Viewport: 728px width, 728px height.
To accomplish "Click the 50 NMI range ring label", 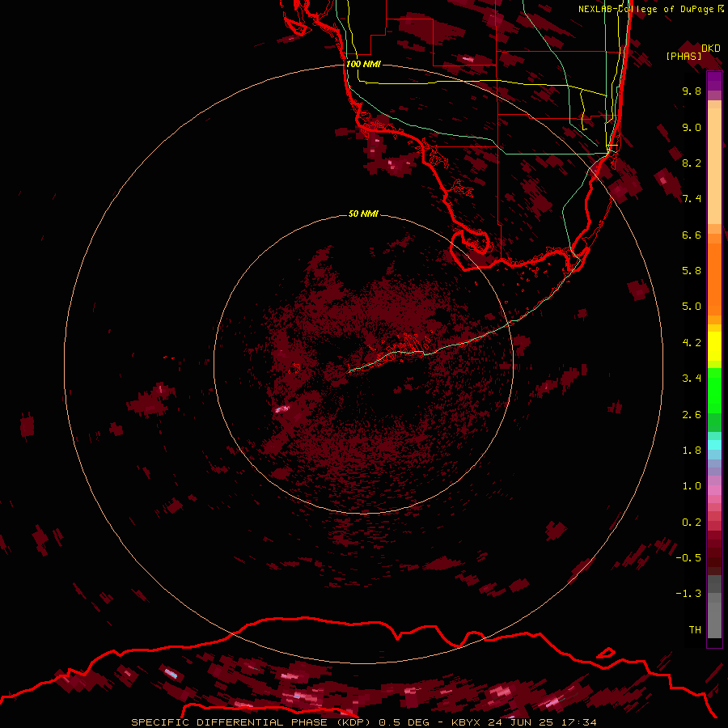I will pyautogui.click(x=363, y=214).
